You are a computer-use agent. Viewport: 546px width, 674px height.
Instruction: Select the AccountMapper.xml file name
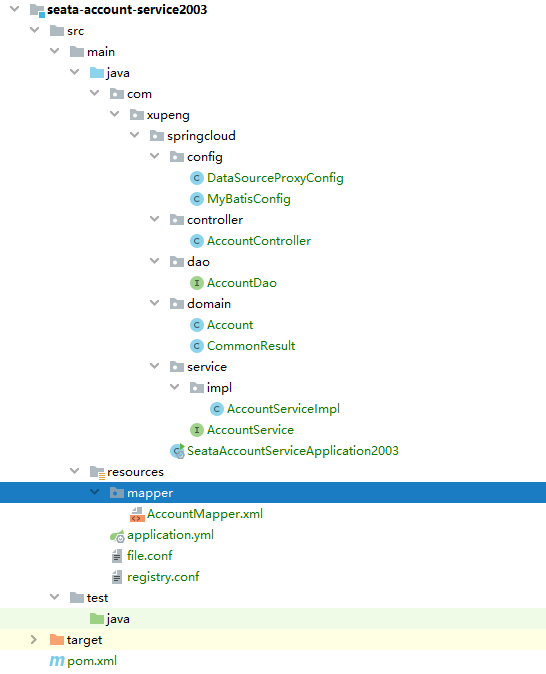205,514
